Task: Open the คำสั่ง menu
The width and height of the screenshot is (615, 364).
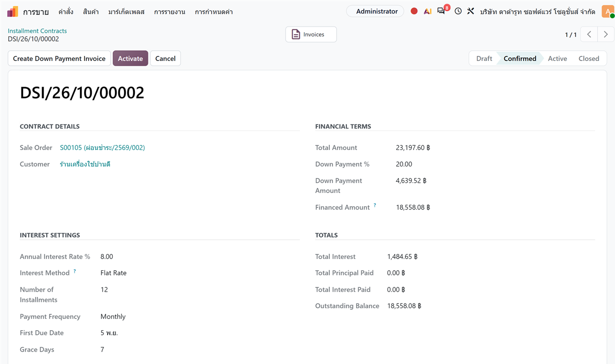Action: coord(66,11)
